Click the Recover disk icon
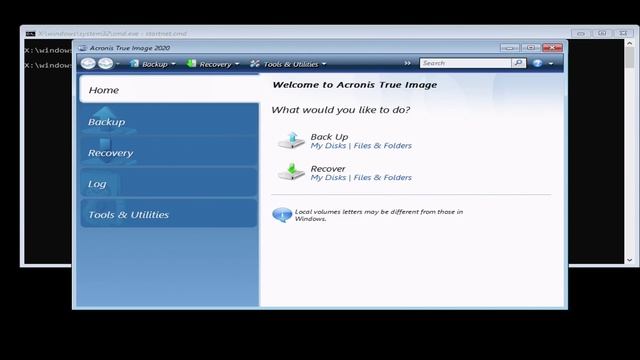The width and height of the screenshot is (640, 360). pos(291,171)
